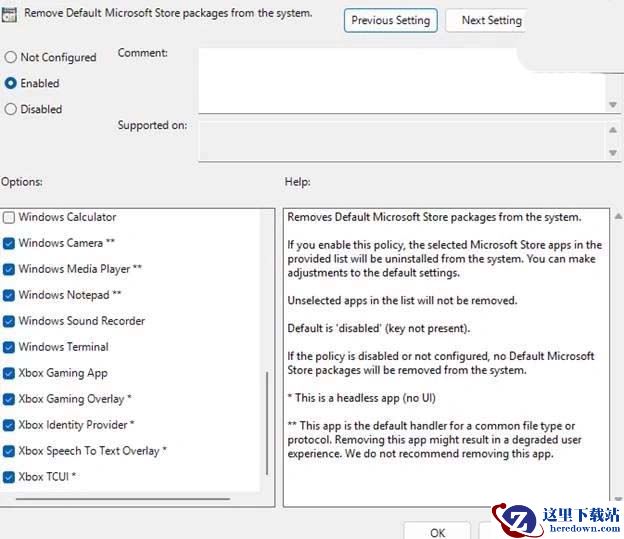Uncheck Xbox Gaming Overlay checkbox

pyautogui.click(x=9, y=399)
